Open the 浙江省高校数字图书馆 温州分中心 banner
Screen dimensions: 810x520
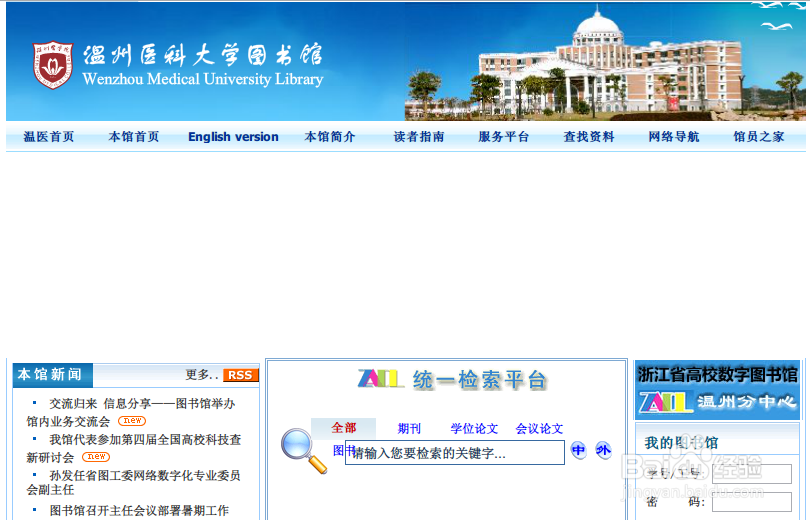click(717, 390)
